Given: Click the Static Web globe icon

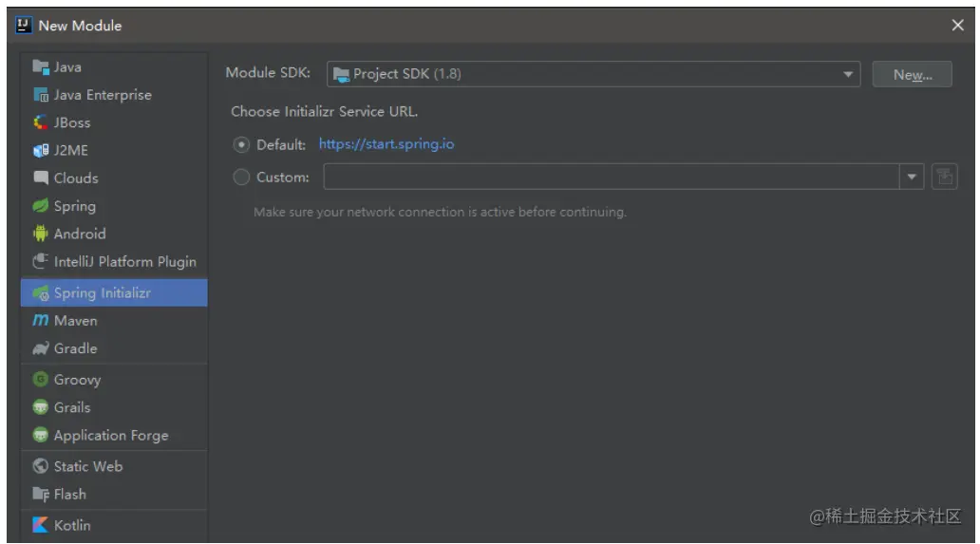Looking at the screenshot, I should (41, 466).
